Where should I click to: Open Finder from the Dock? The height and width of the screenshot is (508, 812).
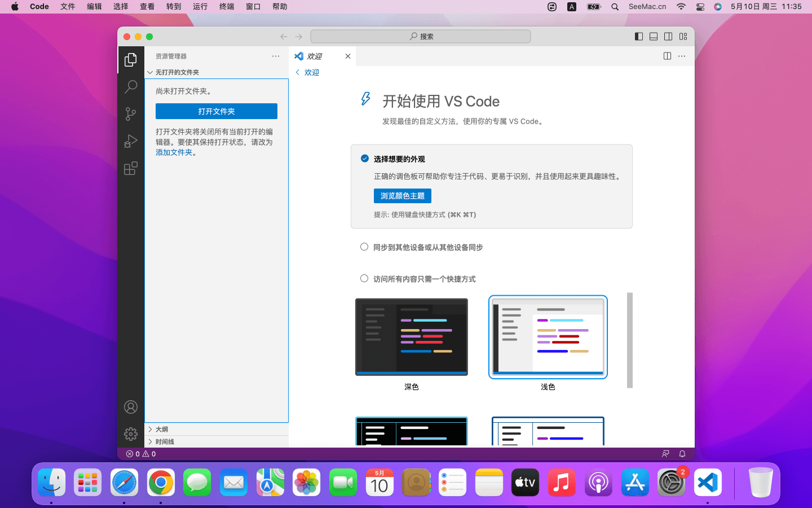click(x=52, y=483)
